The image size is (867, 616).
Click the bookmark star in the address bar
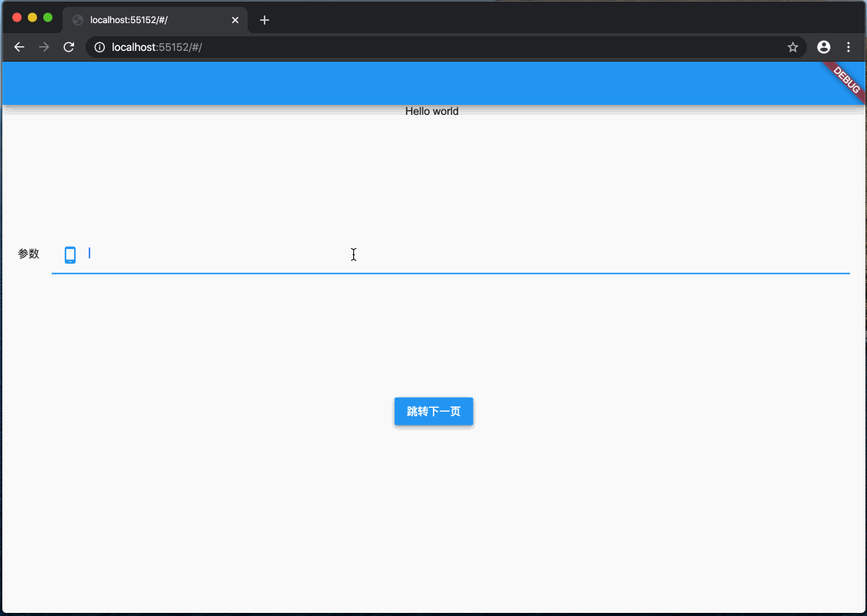793,47
